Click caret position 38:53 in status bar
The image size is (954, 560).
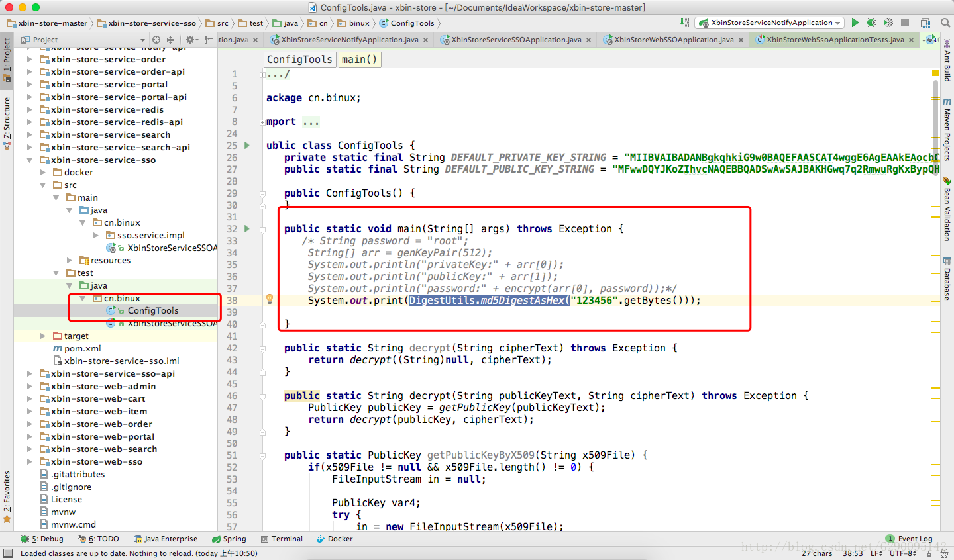click(x=853, y=553)
